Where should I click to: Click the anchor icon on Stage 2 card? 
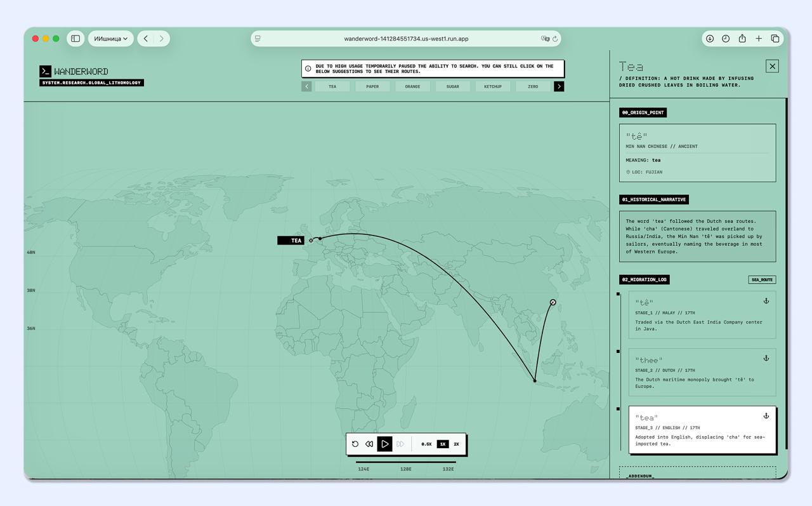(x=766, y=358)
